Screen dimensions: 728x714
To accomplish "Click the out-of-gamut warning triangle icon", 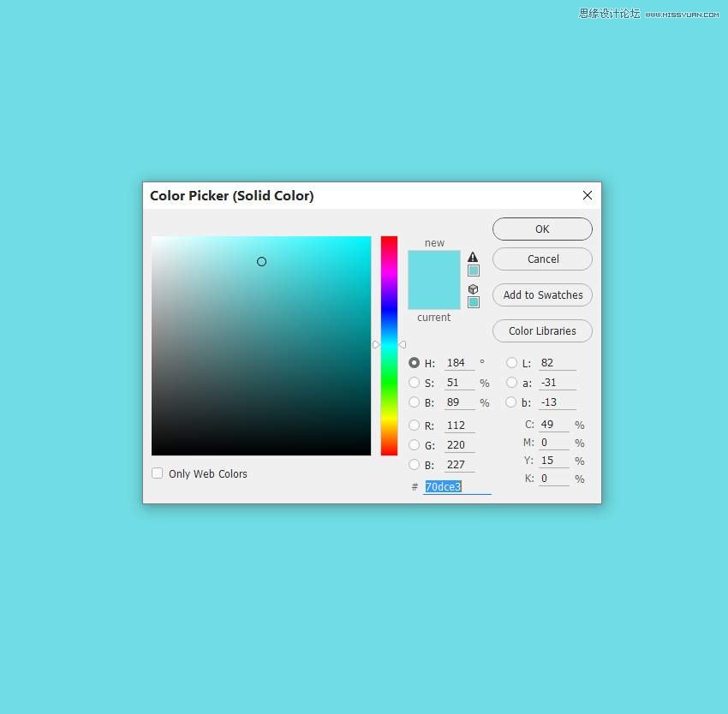I will click(x=473, y=257).
